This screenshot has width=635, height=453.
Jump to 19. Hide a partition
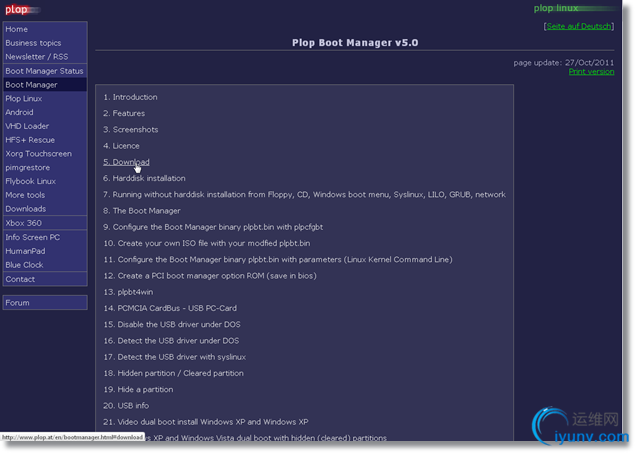(x=138, y=389)
